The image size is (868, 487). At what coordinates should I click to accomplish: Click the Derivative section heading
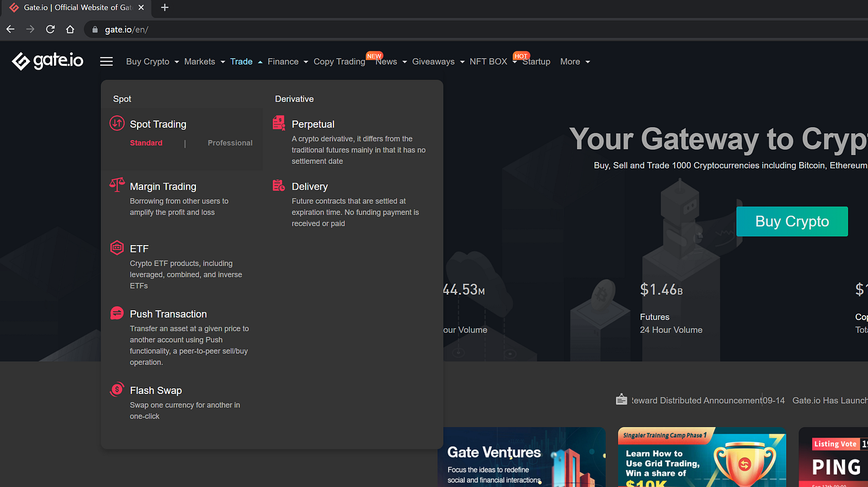(294, 99)
